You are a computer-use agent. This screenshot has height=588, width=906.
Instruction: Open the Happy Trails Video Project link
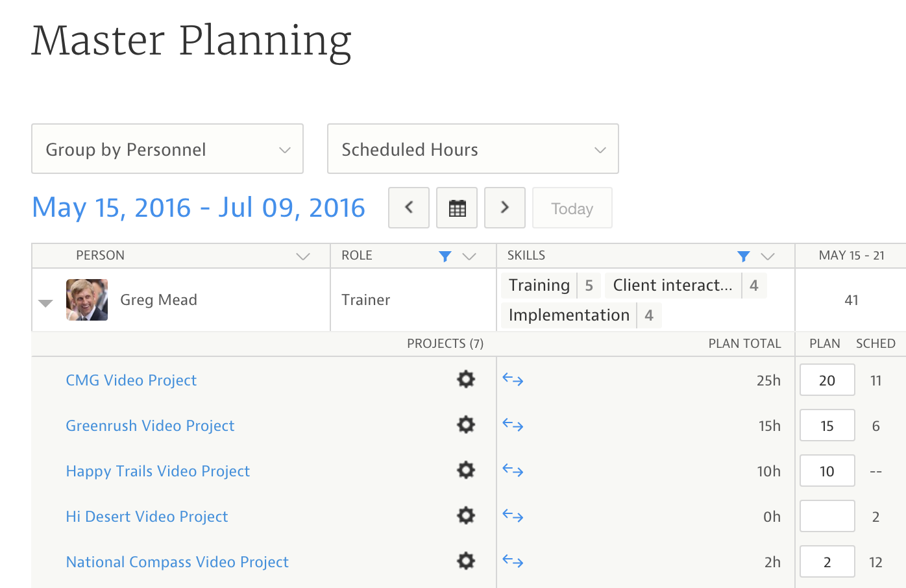coord(158,471)
